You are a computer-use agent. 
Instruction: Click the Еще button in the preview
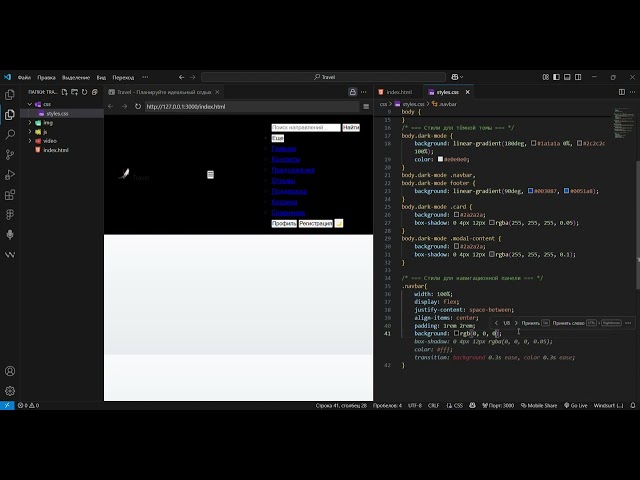tap(278, 138)
